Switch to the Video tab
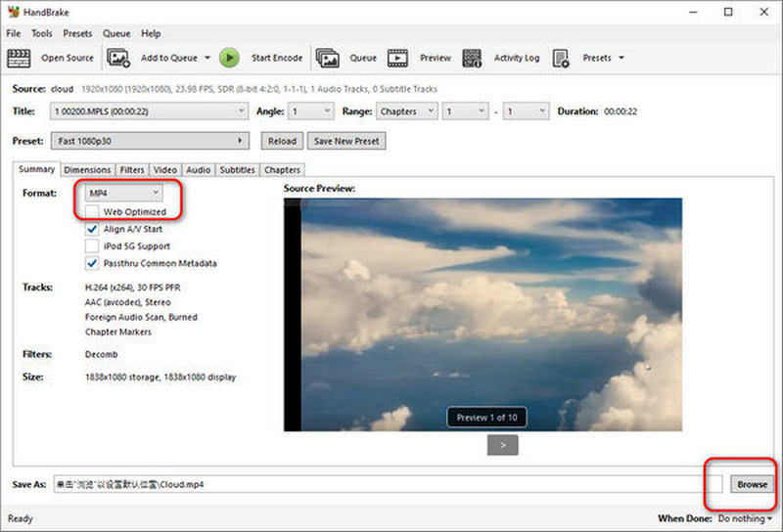Image resolution: width=783 pixels, height=532 pixels. [x=164, y=170]
